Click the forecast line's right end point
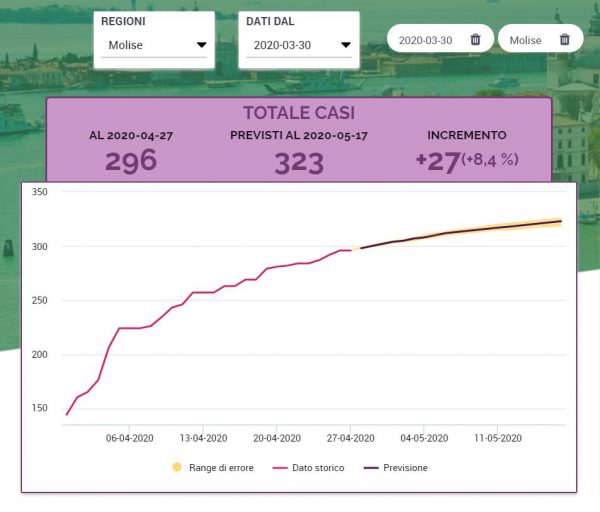Viewport: 600px width, 512px height. click(561, 221)
